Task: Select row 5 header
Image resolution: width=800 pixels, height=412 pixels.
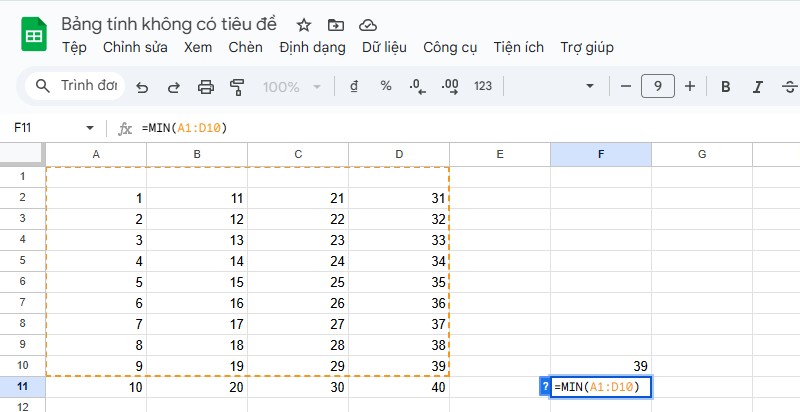Action: click(22, 261)
